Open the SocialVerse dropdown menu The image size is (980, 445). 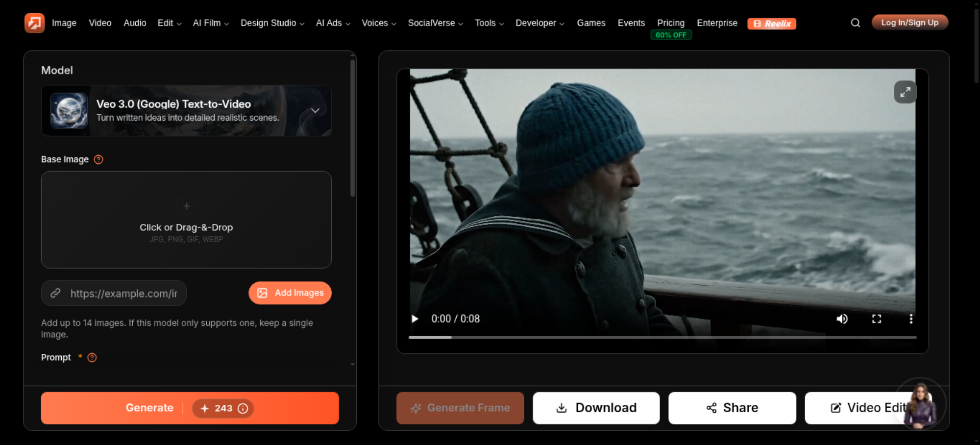coord(436,23)
